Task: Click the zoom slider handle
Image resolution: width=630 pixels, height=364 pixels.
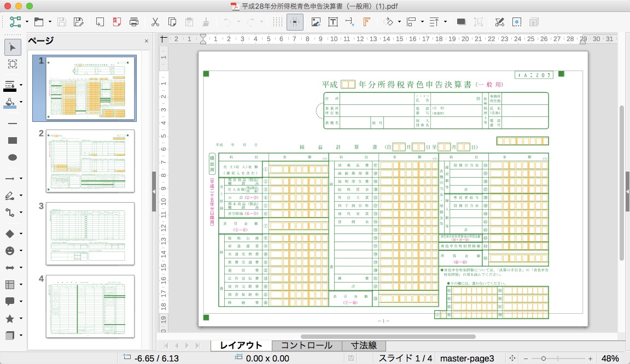Action: (543, 359)
